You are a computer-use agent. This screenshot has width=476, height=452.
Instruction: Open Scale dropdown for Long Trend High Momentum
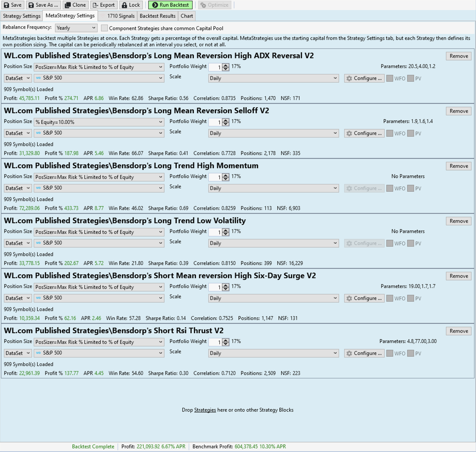tap(273, 188)
